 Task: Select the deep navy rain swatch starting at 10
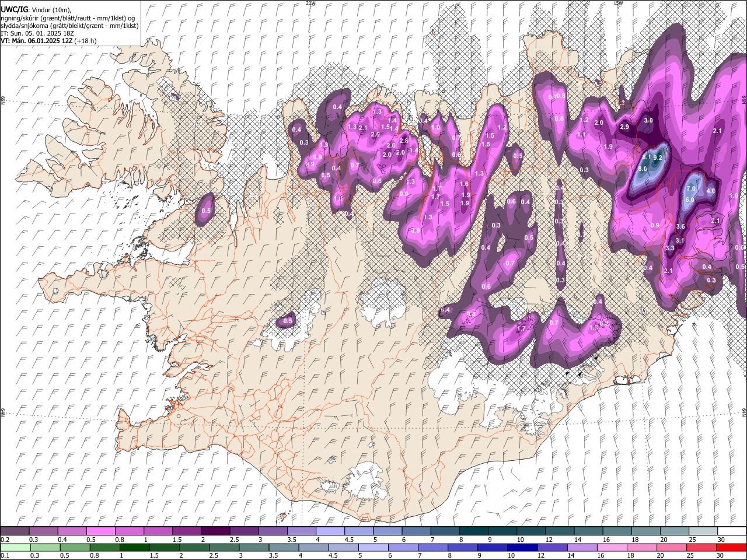(522, 547)
